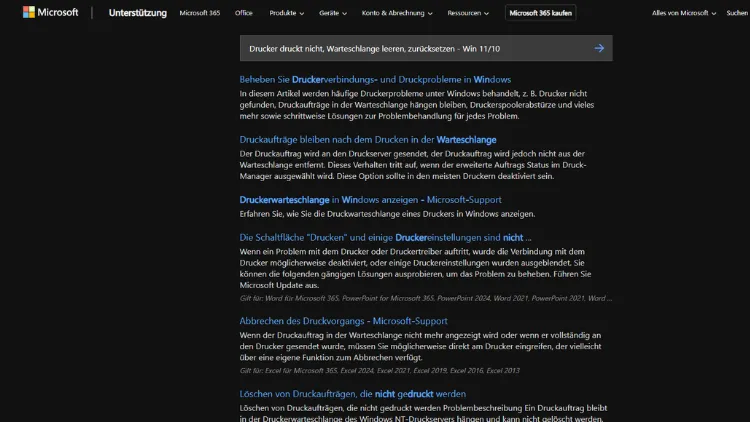The width and height of the screenshot is (750, 422).
Task: Click the "Gilt für: Excel für Microsoft 365" line
Action: 380,370
